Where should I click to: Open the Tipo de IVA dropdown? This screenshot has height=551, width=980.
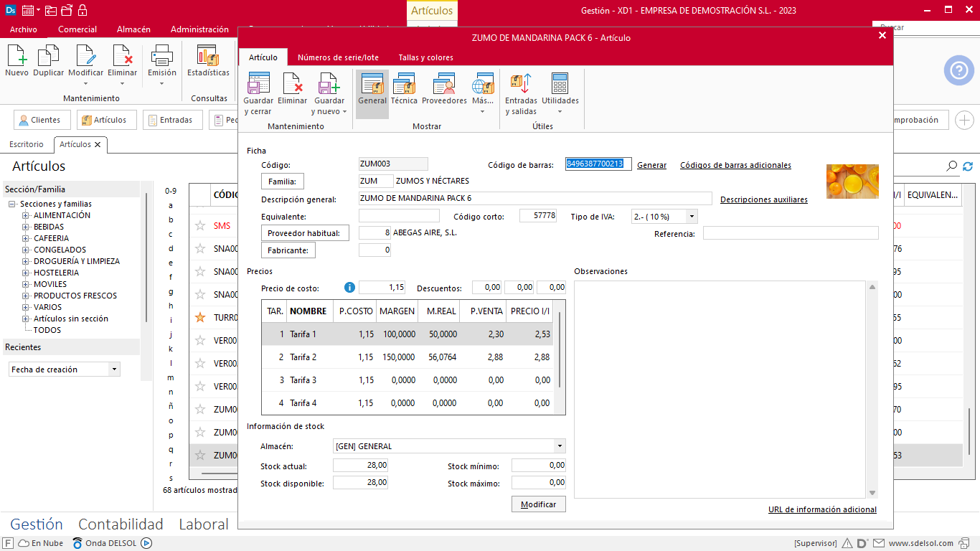pos(692,216)
